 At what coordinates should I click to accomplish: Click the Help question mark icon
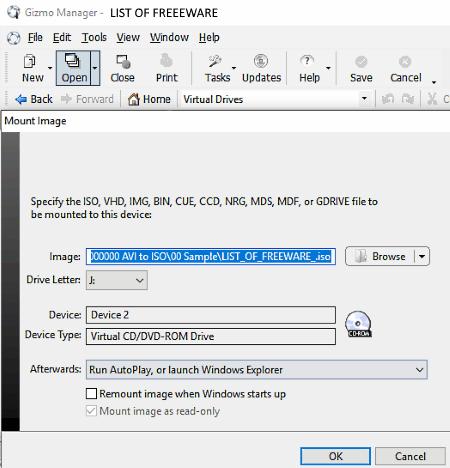point(307,61)
